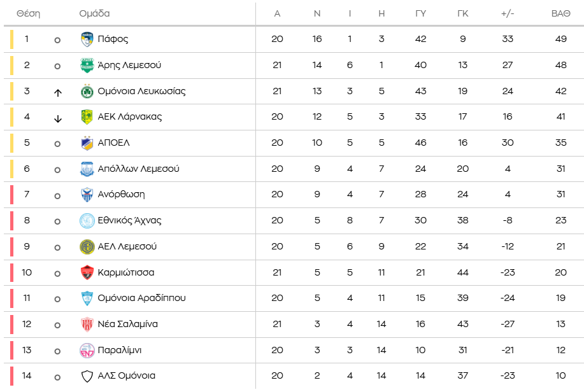The image size is (584, 392).
Task: Open the Εθνικός Άχνας team page
Action: coord(129,220)
